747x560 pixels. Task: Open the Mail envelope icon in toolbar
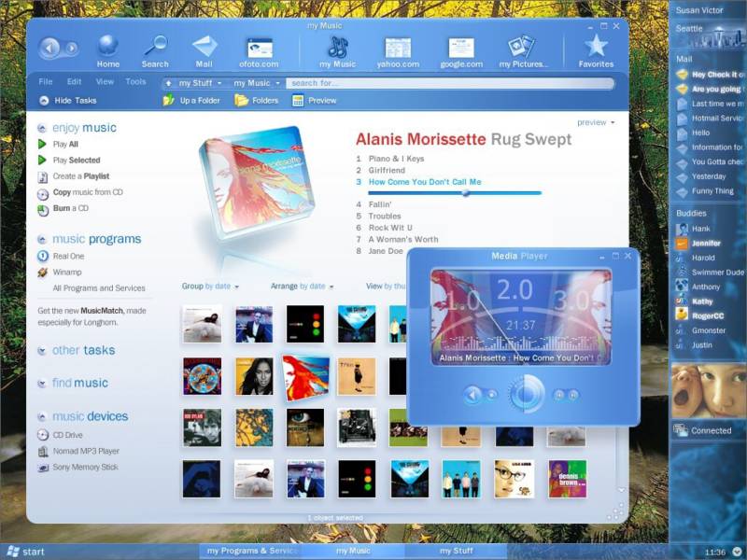point(204,46)
